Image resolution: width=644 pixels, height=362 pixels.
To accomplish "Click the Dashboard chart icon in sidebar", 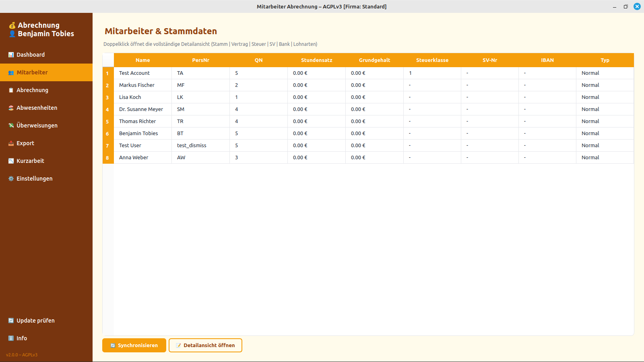I will coord(11,55).
